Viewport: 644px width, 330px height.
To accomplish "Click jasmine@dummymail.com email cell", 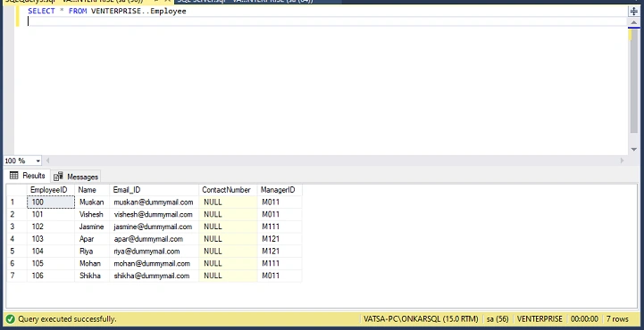I will click(154, 227).
